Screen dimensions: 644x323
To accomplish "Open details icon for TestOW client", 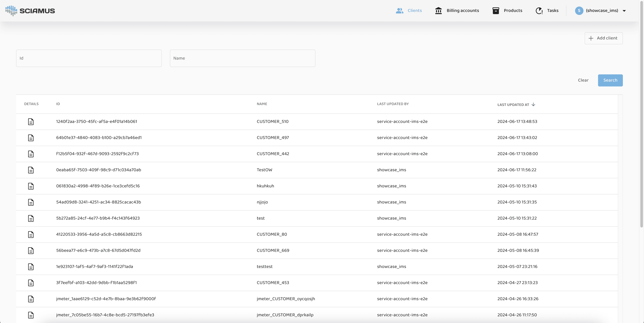I will tap(31, 170).
